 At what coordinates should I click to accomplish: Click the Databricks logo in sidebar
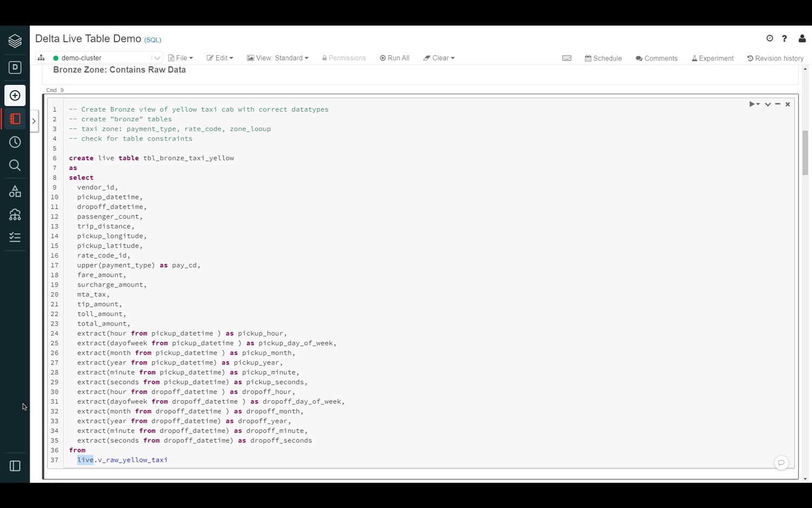pos(15,41)
